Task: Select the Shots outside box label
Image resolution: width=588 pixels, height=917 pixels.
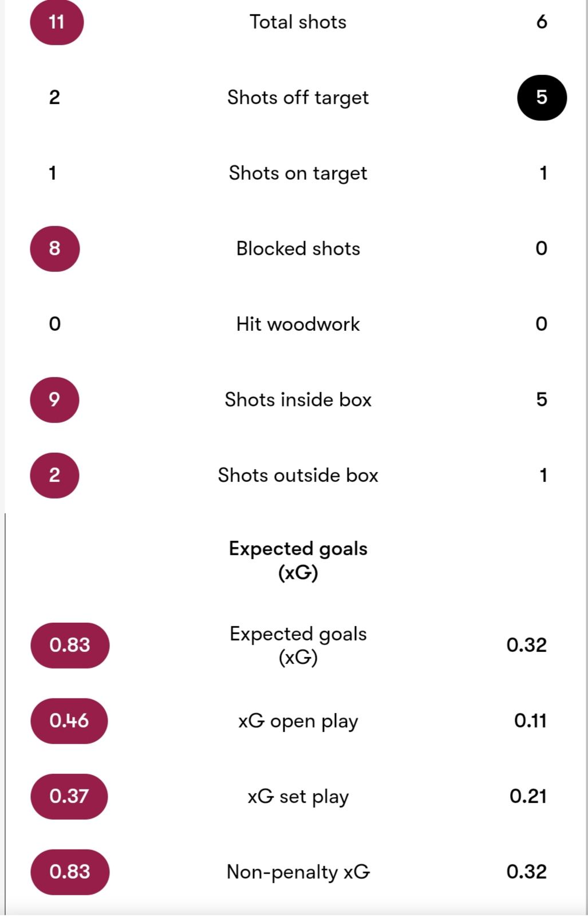Action: pos(298,475)
